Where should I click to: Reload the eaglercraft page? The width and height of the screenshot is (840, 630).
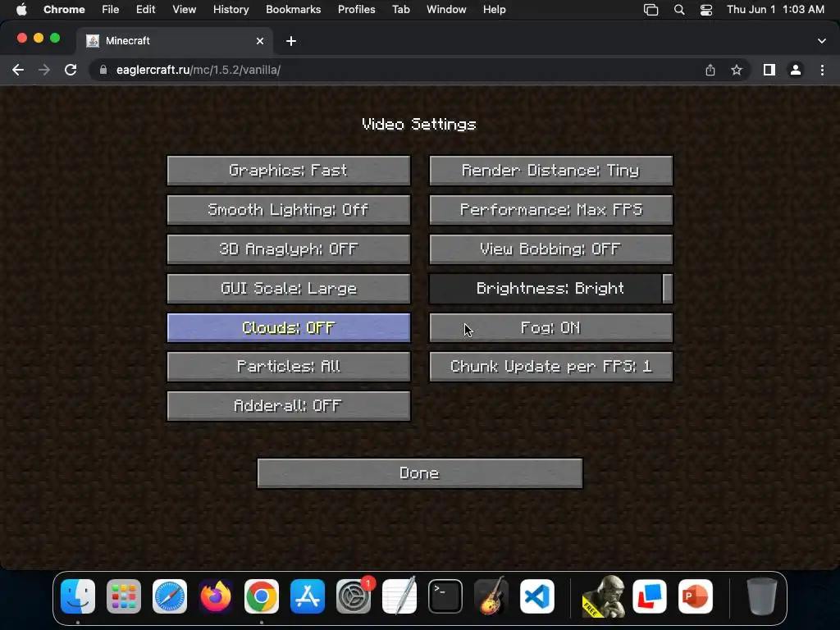click(71, 70)
